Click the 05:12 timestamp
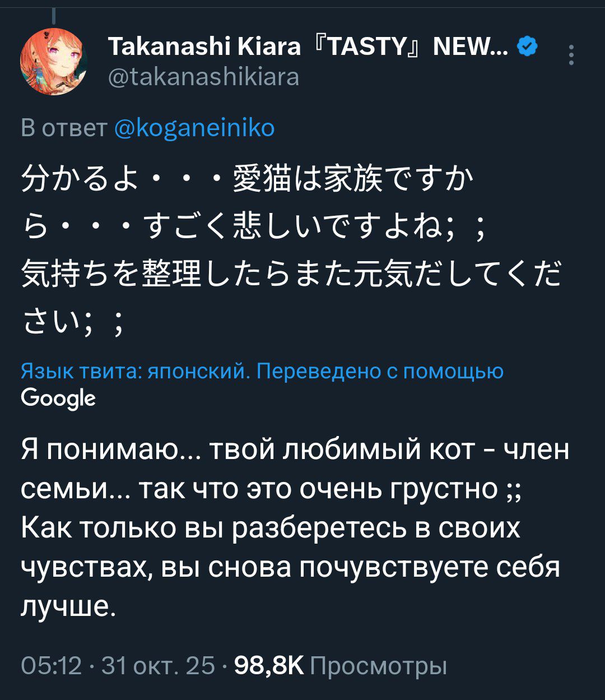605x700 pixels. [52, 665]
